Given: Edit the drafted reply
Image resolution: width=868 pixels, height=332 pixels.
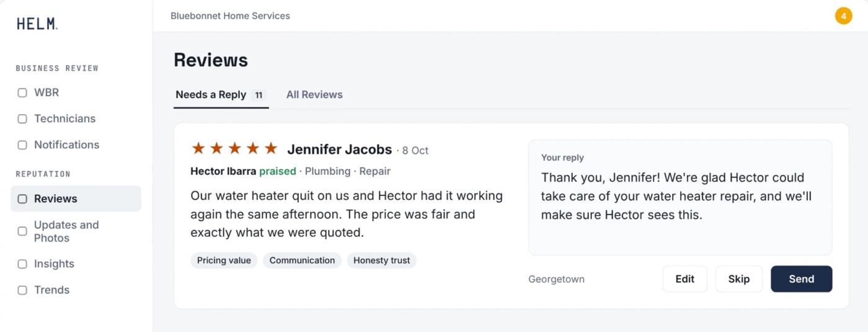Looking at the screenshot, I should pos(684,279).
